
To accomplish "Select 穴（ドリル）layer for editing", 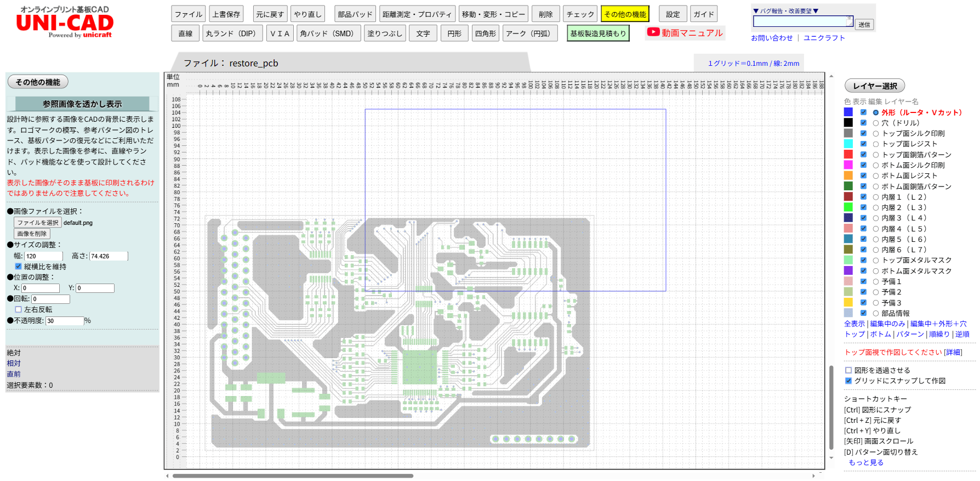I will [x=876, y=123].
